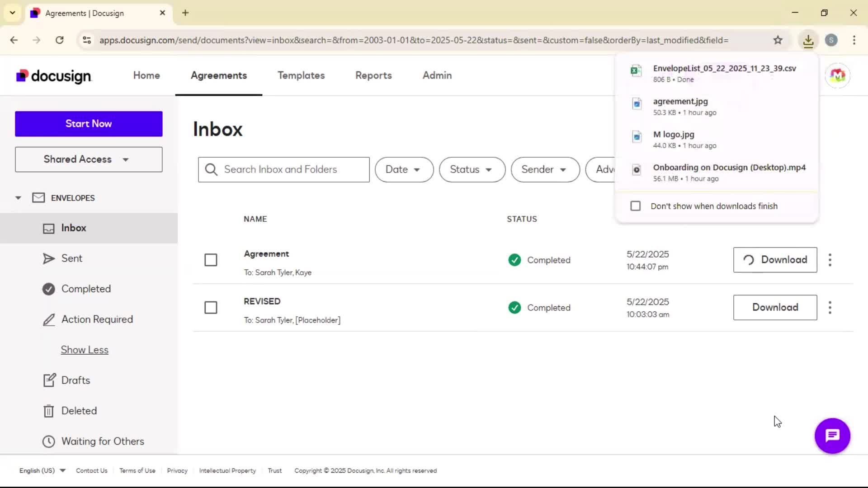Select the Agreement envelope checkbox
Screen dimensions: 868x488
tap(211, 260)
